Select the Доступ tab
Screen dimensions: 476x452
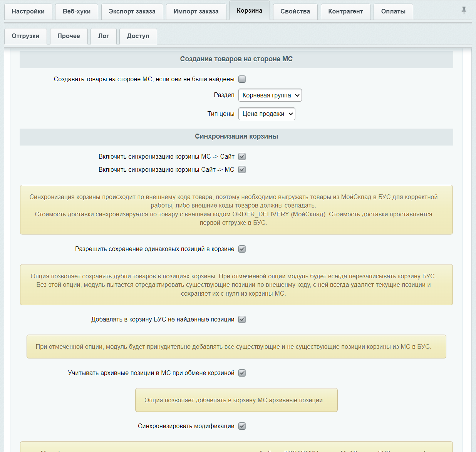(x=138, y=36)
